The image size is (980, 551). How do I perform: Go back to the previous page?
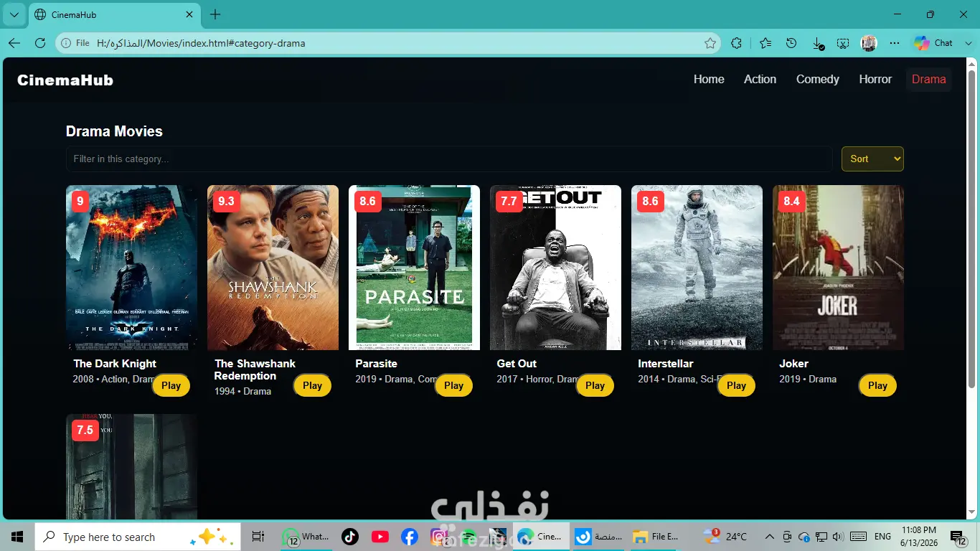pyautogui.click(x=14, y=43)
